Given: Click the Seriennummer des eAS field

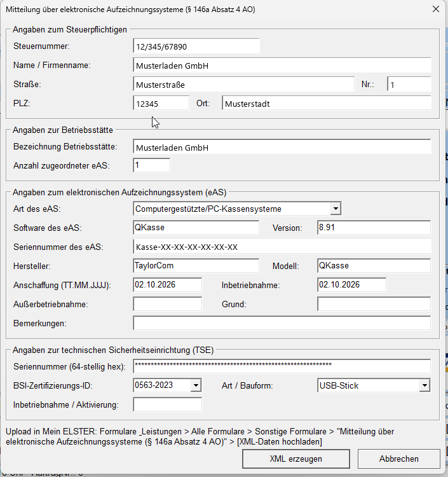Looking at the screenshot, I should tap(282, 247).
